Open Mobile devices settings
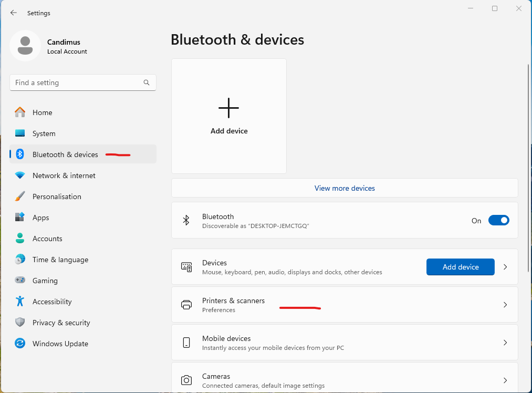 [x=345, y=343]
